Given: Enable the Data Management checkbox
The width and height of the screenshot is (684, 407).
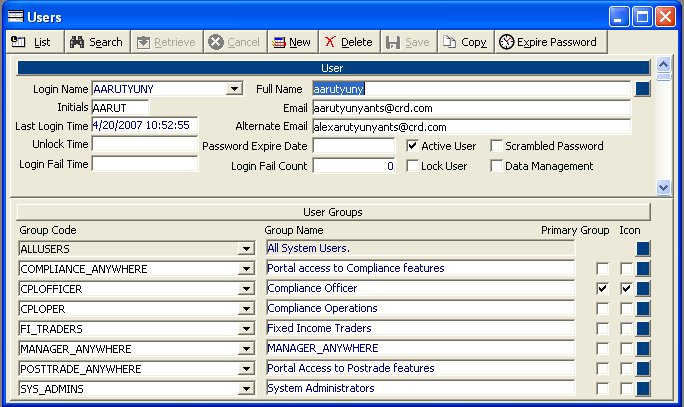Looking at the screenshot, I should pos(496,166).
